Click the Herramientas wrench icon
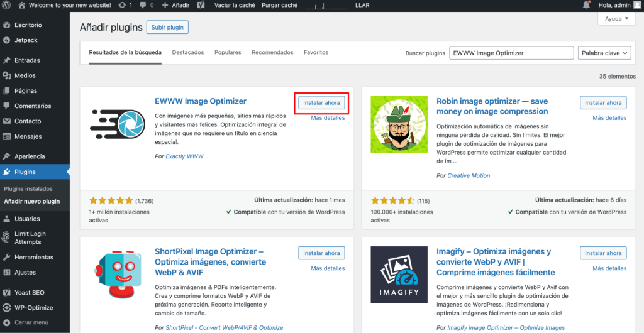 coord(6,257)
